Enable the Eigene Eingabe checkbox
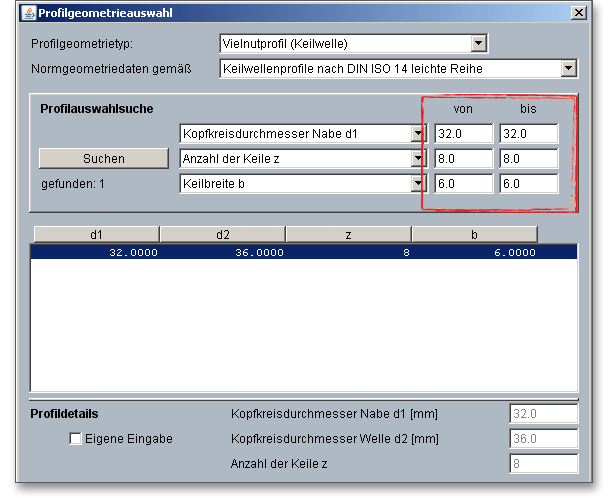 76,439
